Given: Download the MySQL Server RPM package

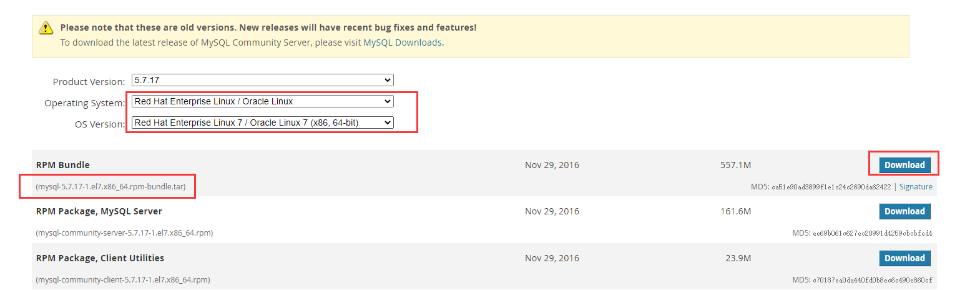Looking at the screenshot, I should (x=904, y=211).
